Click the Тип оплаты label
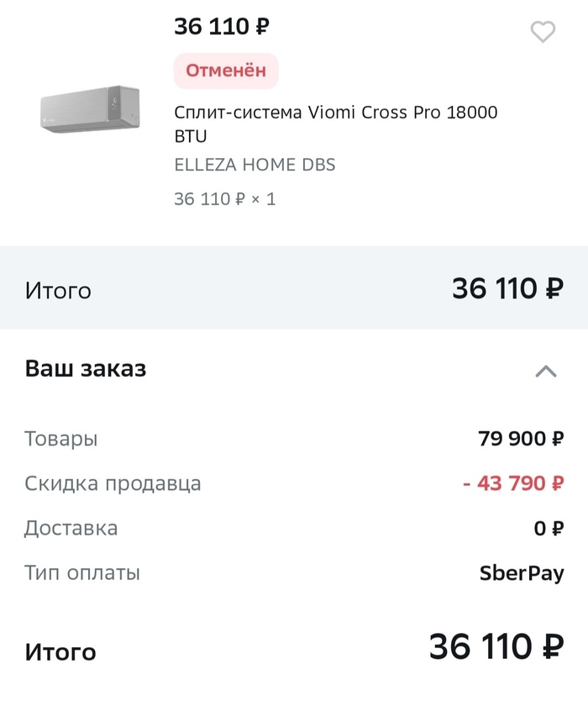Screen dimensions: 588x701 (x=82, y=573)
